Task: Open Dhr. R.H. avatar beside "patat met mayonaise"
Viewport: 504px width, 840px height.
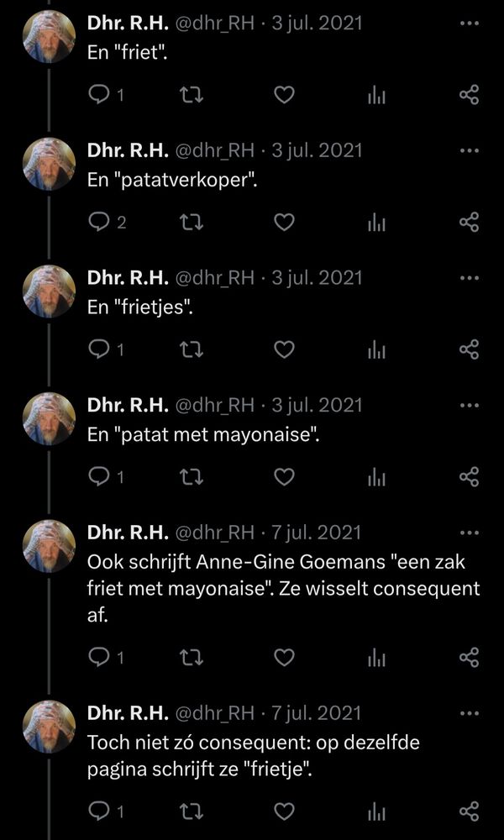Action: 50,418
